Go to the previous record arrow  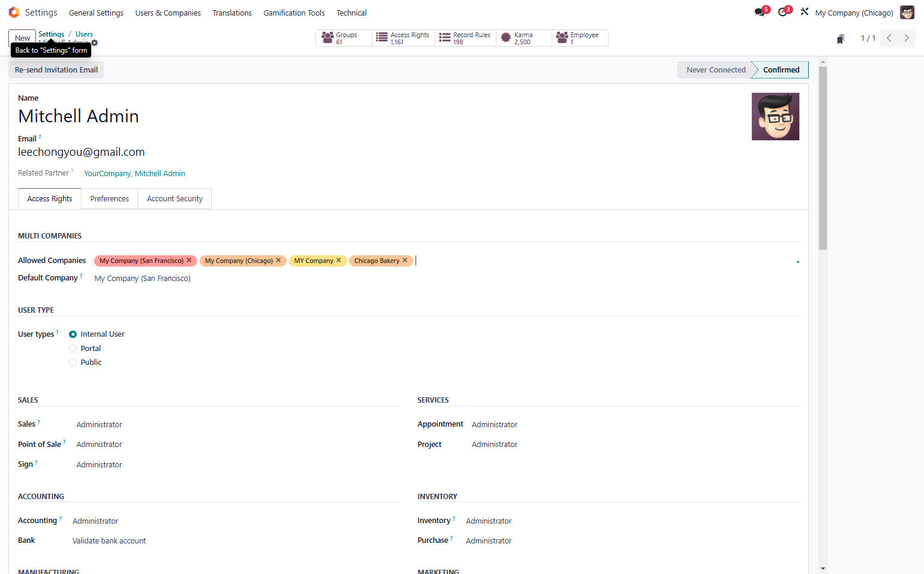(x=889, y=38)
